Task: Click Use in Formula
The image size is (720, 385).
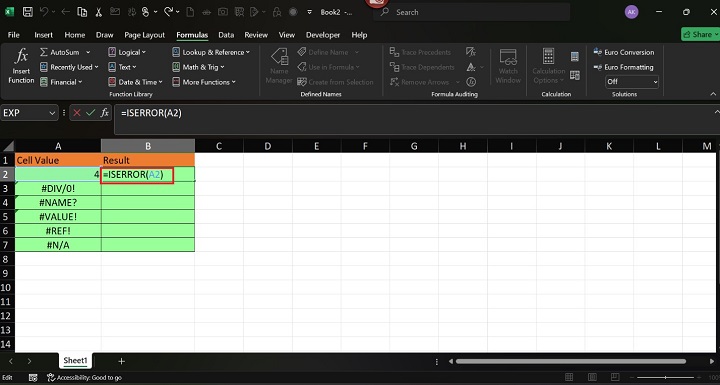Action: point(328,67)
